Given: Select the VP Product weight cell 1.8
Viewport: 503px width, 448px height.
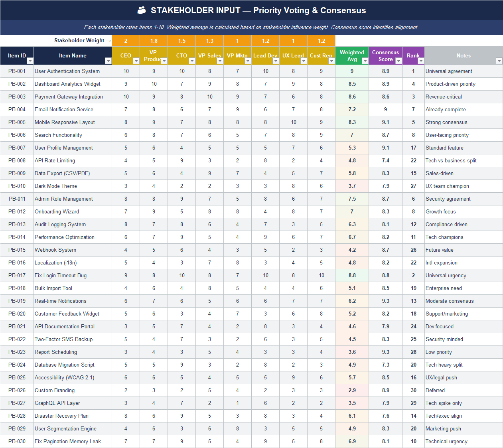Looking at the screenshot, I should (x=154, y=41).
